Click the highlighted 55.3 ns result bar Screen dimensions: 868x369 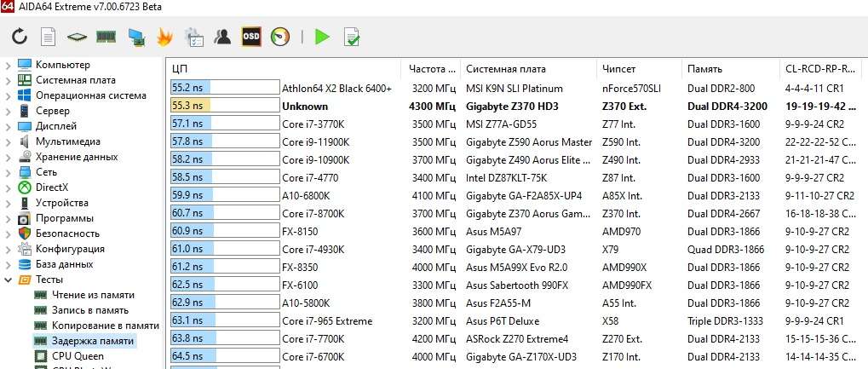pyautogui.click(x=225, y=106)
